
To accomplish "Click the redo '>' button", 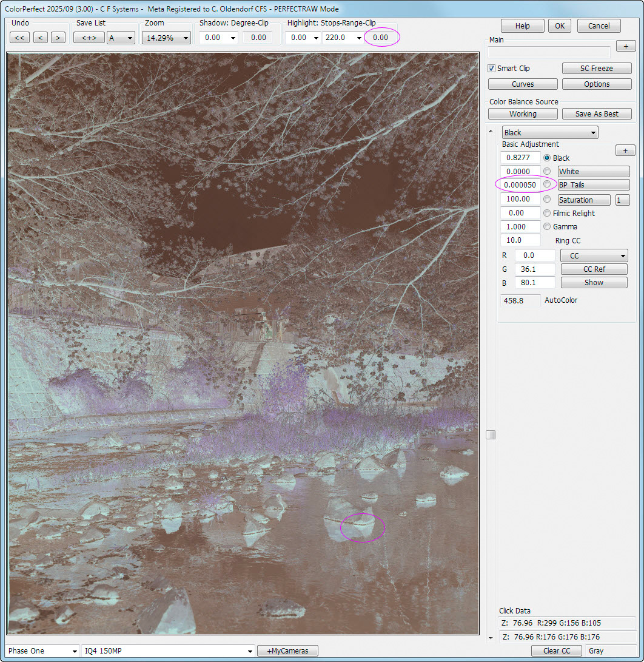I will coord(58,38).
